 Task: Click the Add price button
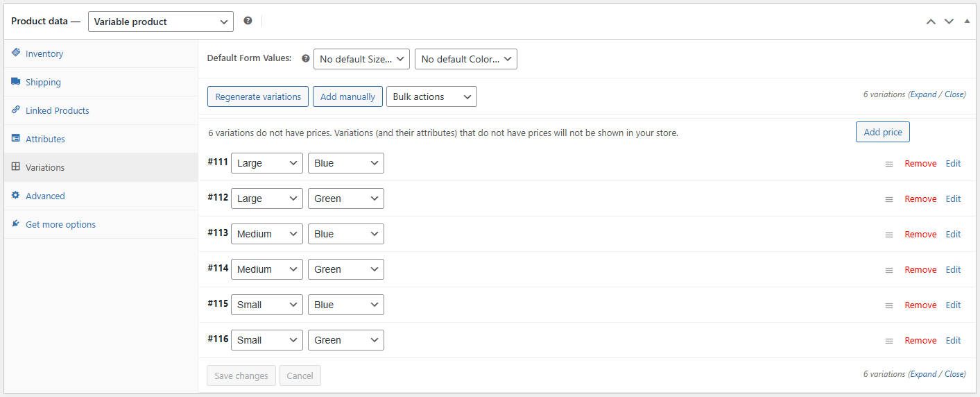coord(883,132)
